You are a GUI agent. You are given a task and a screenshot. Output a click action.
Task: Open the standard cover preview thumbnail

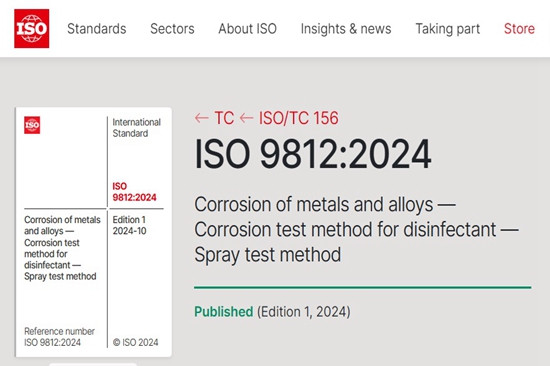pos(94,232)
